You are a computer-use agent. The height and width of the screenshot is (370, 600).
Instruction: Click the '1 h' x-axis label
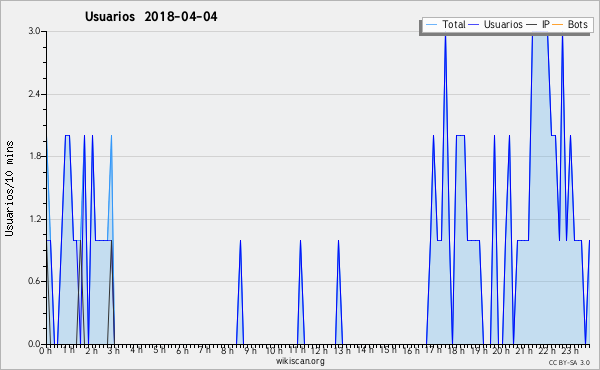tap(69, 350)
